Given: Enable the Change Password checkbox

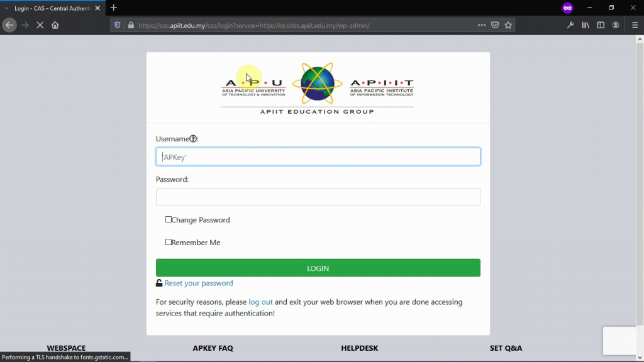Looking at the screenshot, I should coord(169,219).
